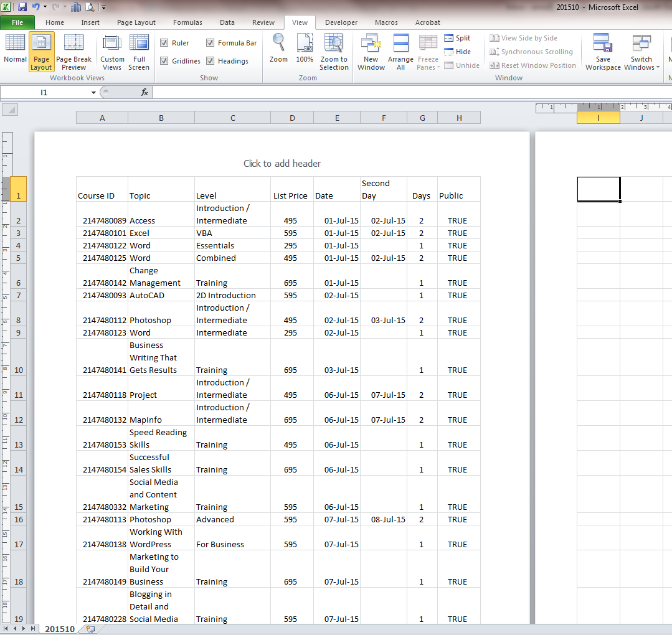Click Zoom to Selection
This screenshot has width=672, height=635.
[x=334, y=52]
